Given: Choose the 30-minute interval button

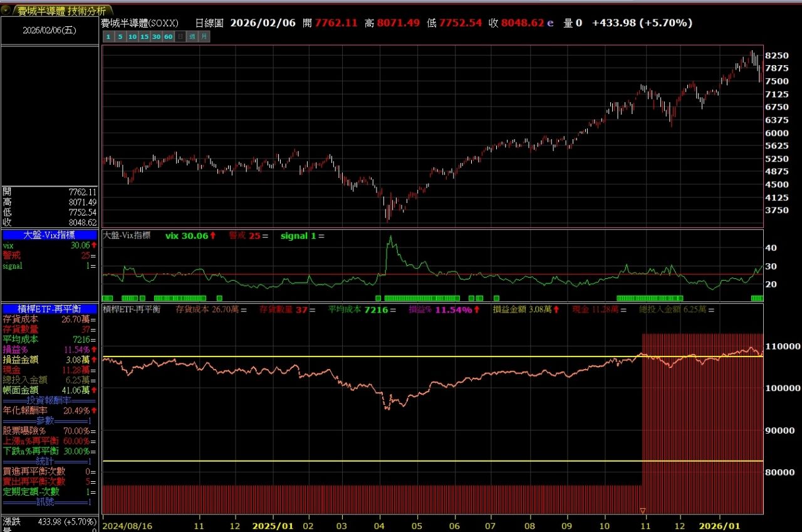Looking at the screenshot, I should click(x=156, y=37).
